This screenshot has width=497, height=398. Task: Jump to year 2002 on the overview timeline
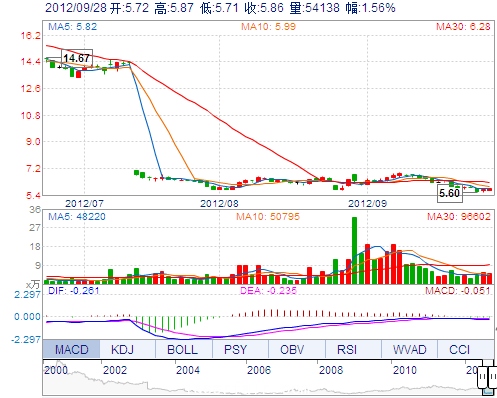click(115, 370)
